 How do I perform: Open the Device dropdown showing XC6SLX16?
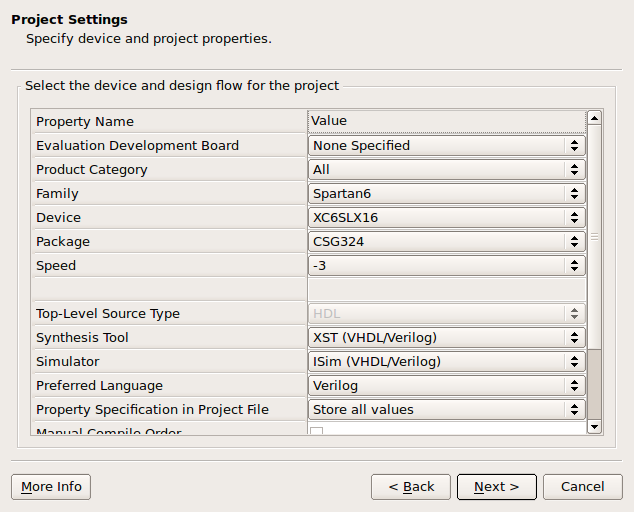pyautogui.click(x=447, y=218)
